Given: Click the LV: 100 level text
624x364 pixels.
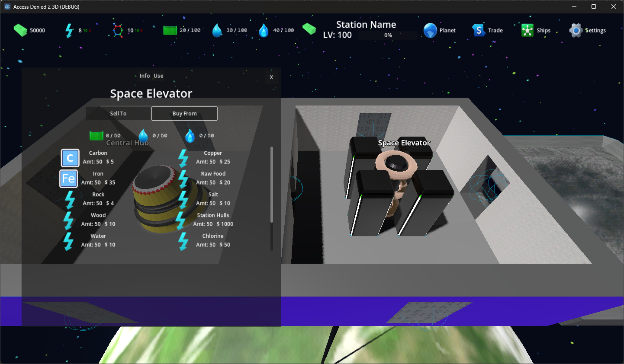Looking at the screenshot, I should [338, 35].
